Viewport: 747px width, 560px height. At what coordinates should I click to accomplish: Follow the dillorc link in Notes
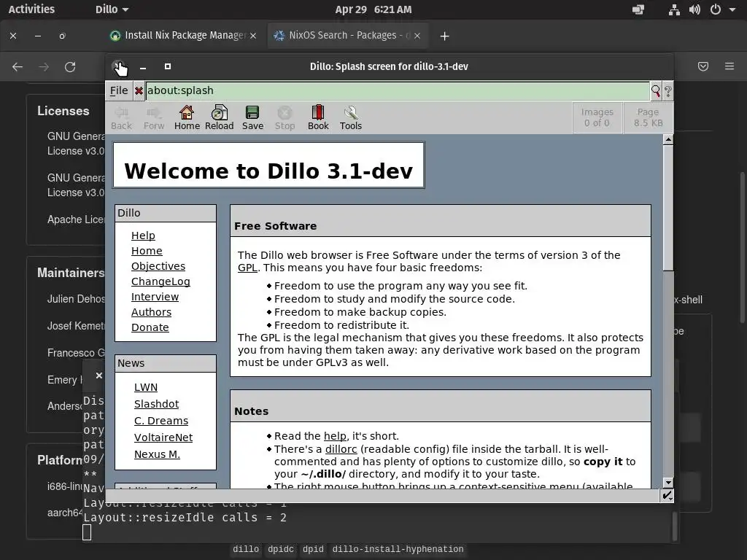click(341, 449)
